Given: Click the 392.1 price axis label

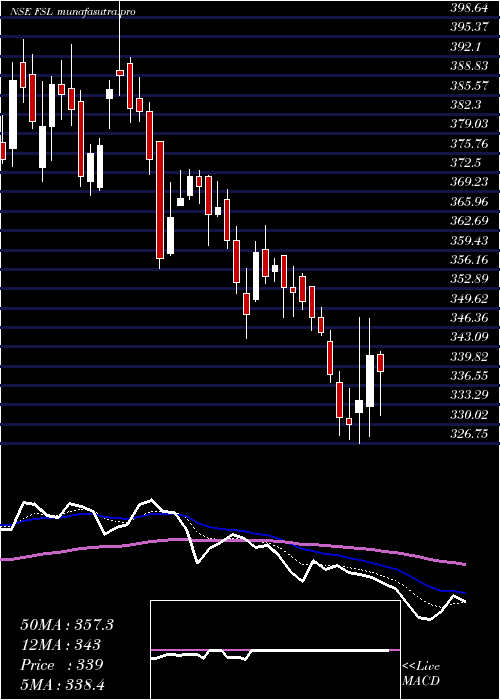Looking at the screenshot, I should [465, 46].
